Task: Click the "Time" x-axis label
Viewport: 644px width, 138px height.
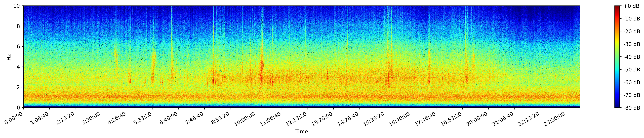Action: (301, 132)
